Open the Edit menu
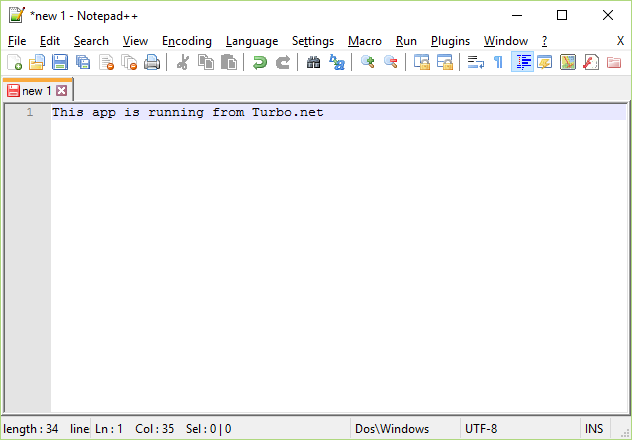The height and width of the screenshot is (440, 632). tap(50, 41)
